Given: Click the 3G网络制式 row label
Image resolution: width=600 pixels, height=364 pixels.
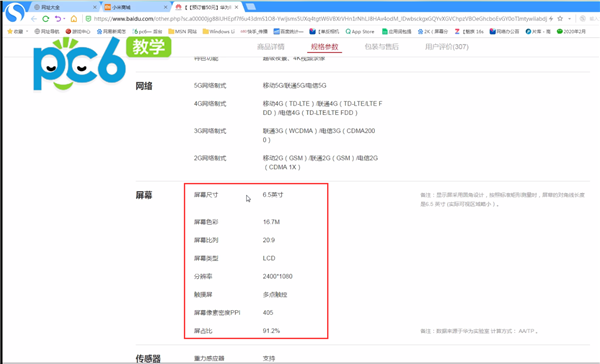Looking at the screenshot, I should [x=210, y=131].
